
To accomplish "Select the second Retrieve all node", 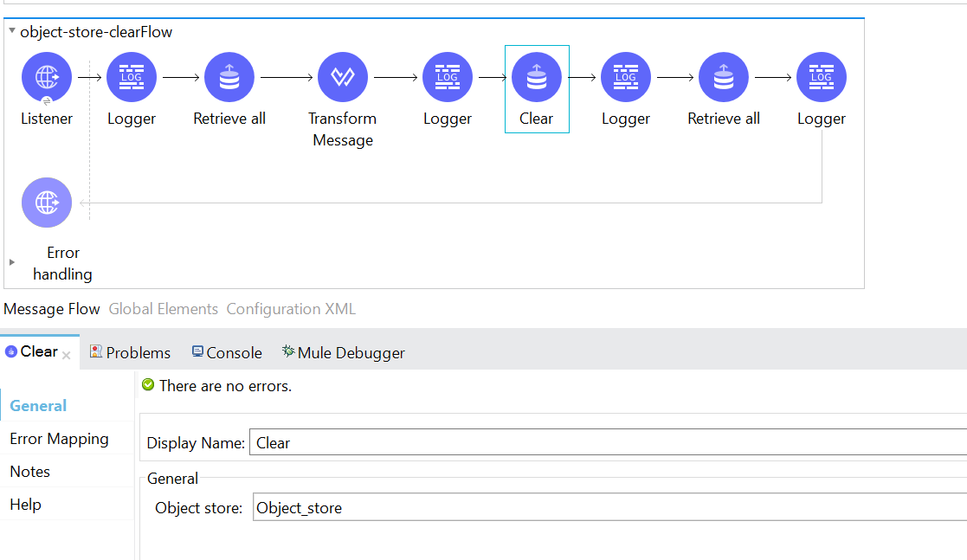I will tap(724, 77).
